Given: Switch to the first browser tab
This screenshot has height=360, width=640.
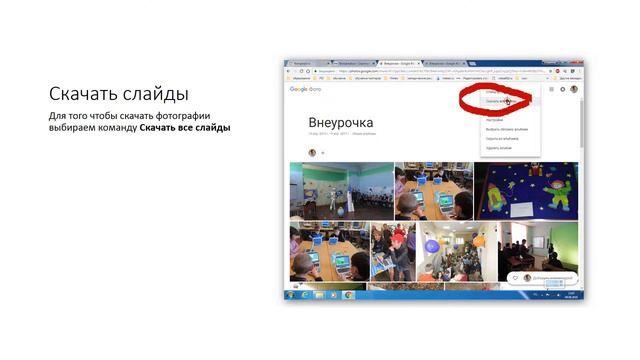Looking at the screenshot, I should (308, 64).
